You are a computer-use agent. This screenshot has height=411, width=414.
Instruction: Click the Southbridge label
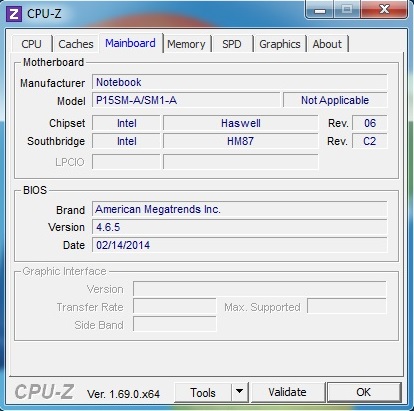(56, 141)
